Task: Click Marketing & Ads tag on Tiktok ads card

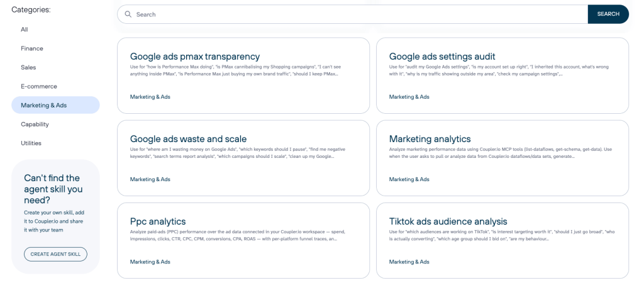Action: coord(409,262)
